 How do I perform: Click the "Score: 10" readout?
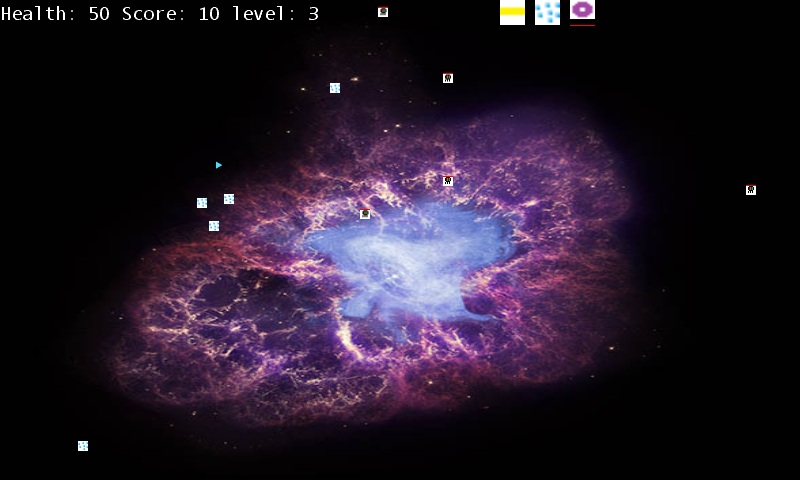(170, 13)
